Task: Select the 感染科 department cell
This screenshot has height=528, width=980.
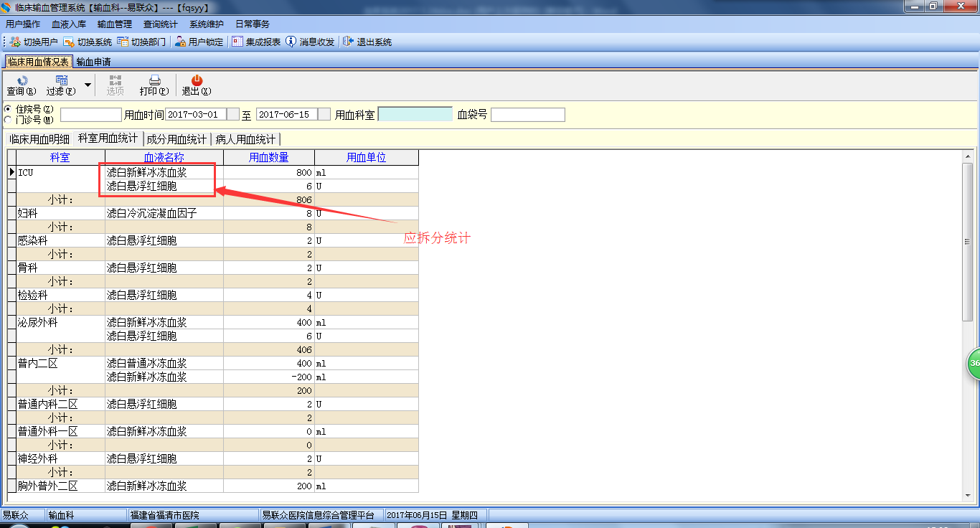Action: [x=60, y=241]
